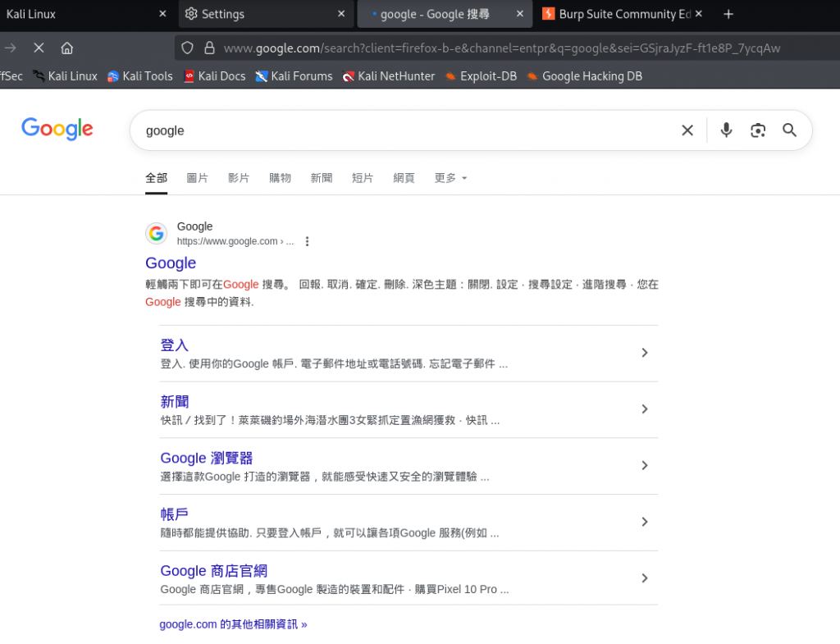Image resolution: width=840 pixels, height=644 pixels.
Task: Expand the Google 瀏覽器 sitelink chevron
Action: pos(645,465)
